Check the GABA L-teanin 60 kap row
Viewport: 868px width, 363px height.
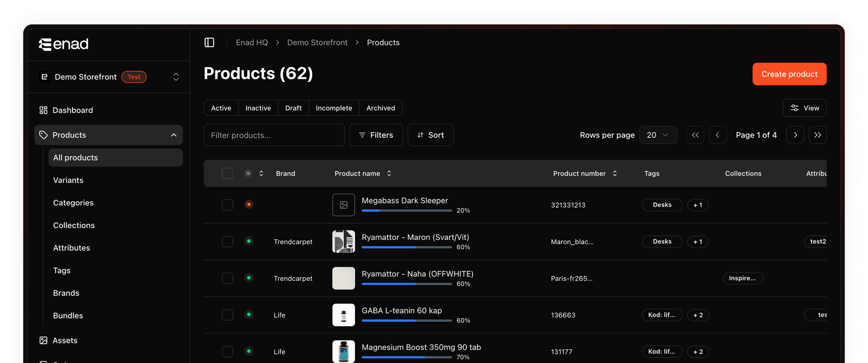pyautogui.click(x=227, y=315)
